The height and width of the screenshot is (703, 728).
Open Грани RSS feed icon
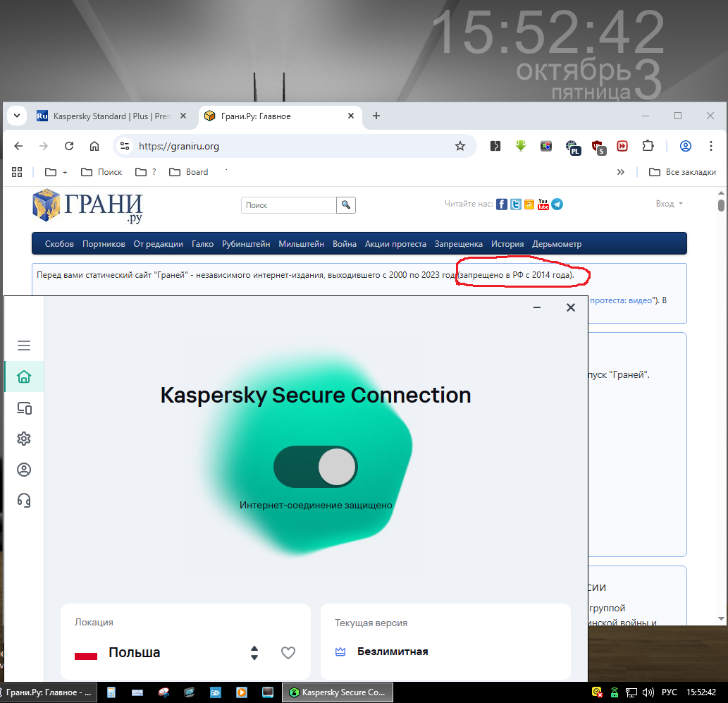(x=529, y=204)
